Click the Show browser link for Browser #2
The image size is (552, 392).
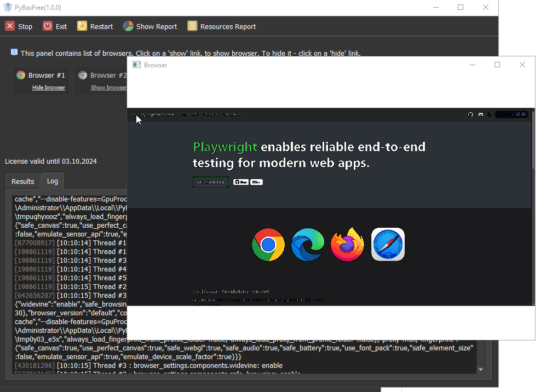[x=109, y=87]
